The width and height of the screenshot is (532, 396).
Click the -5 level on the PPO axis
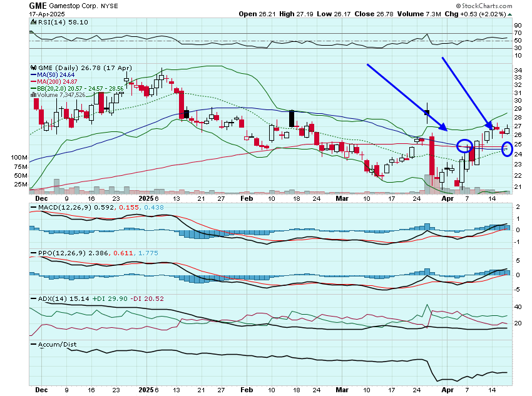[517, 290]
